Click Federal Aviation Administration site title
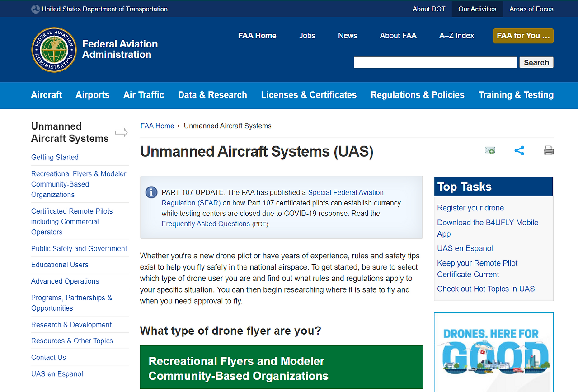The height and width of the screenshot is (392, 578). 120,49
